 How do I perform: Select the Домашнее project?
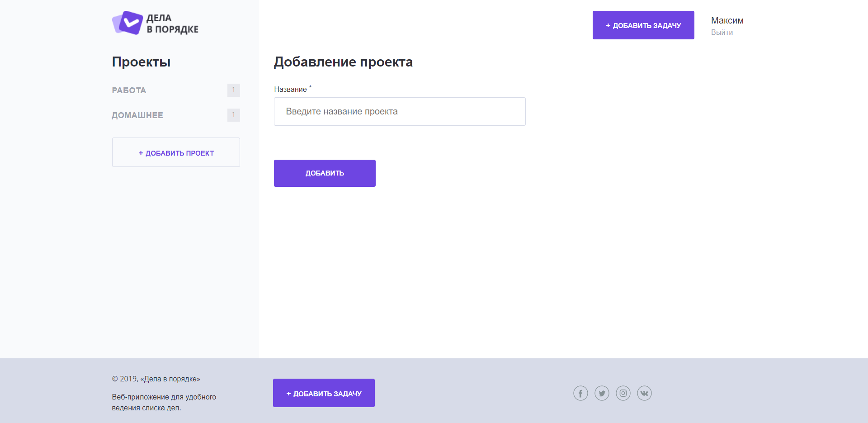coord(137,115)
